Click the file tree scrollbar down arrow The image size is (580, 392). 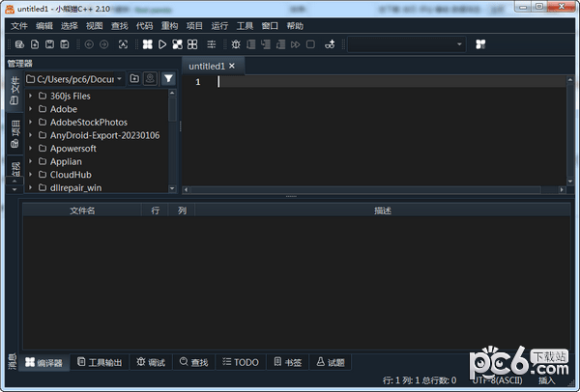point(172,188)
